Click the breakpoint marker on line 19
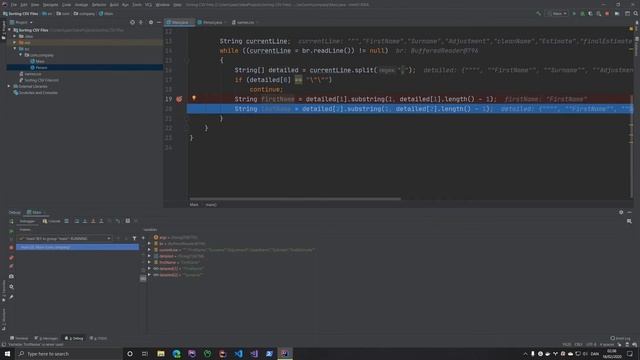 coord(179,99)
